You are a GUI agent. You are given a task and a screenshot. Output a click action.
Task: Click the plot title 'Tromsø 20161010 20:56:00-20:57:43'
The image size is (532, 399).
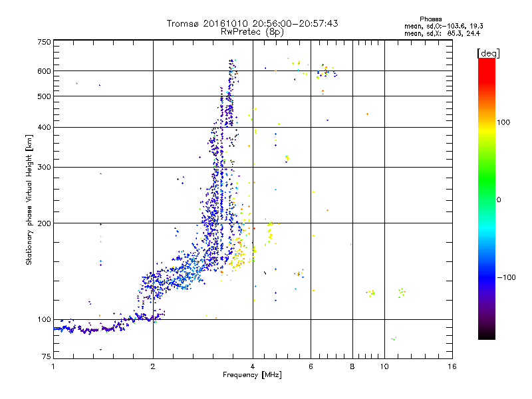(x=252, y=23)
